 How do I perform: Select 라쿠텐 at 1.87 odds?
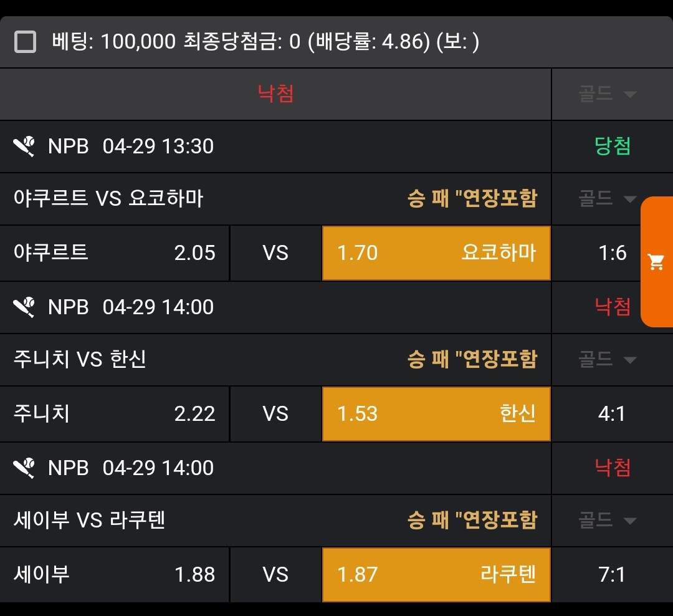pyautogui.click(x=436, y=574)
